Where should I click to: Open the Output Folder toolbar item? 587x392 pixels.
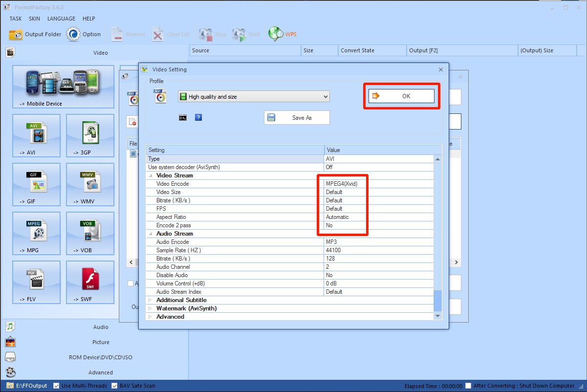[x=35, y=34]
